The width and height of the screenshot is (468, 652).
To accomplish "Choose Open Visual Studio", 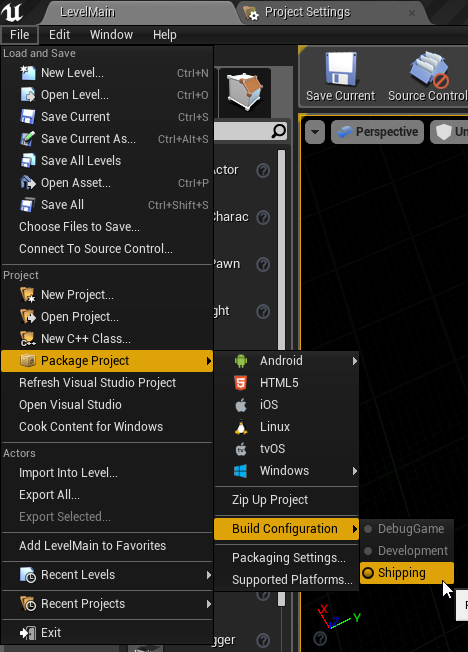I will coord(107,405).
